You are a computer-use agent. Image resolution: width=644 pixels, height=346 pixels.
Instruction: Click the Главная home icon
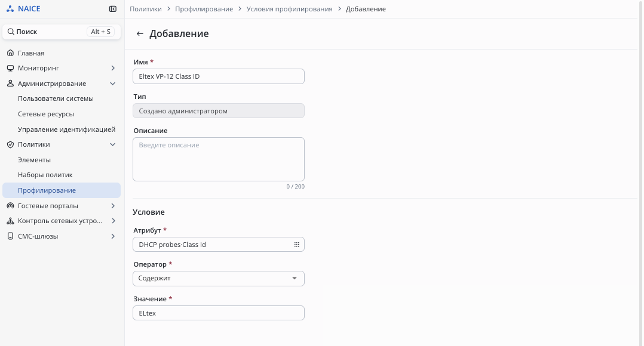pyautogui.click(x=10, y=53)
